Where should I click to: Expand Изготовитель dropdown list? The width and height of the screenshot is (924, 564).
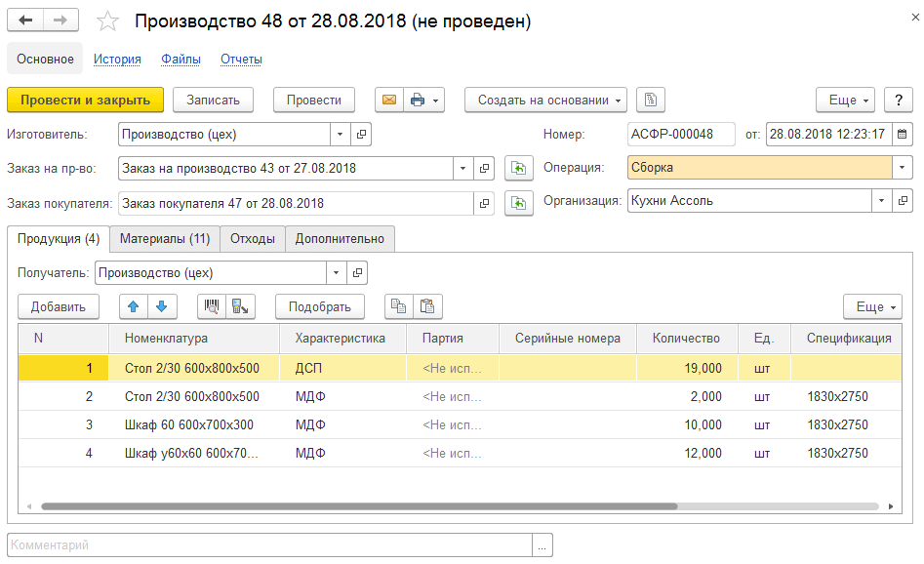(x=340, y=135)
